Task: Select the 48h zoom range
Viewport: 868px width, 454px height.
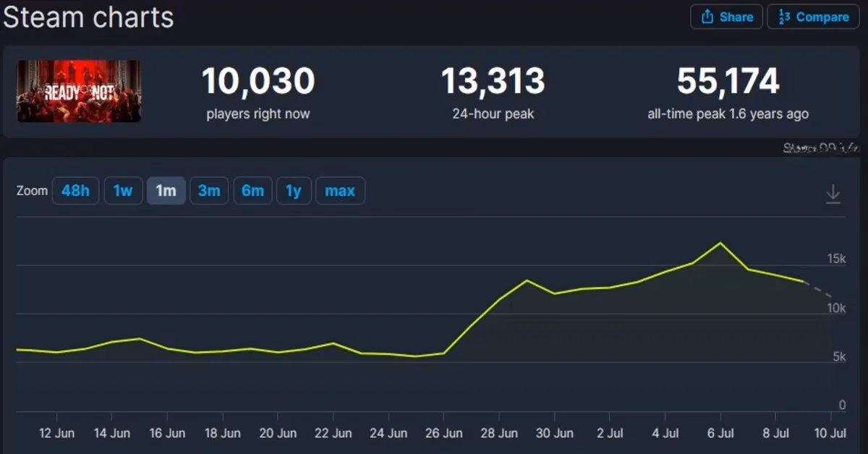Action: point(75,190)
